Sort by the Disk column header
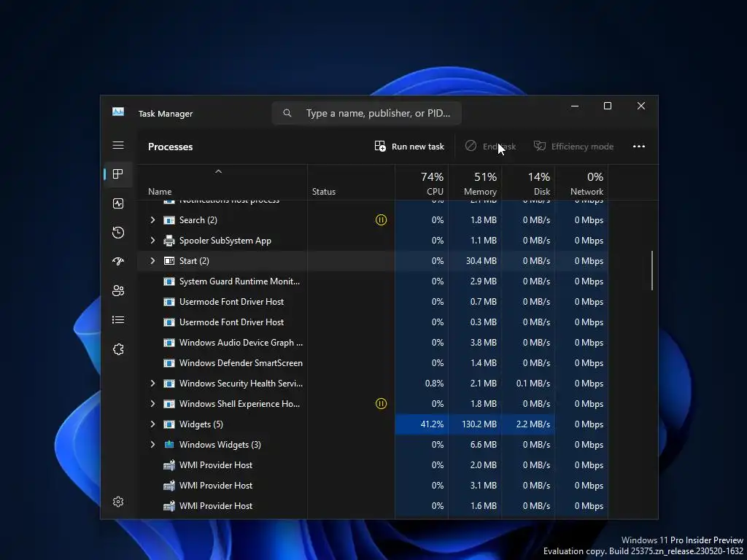 pyautogui.click(x=528, y=183)
